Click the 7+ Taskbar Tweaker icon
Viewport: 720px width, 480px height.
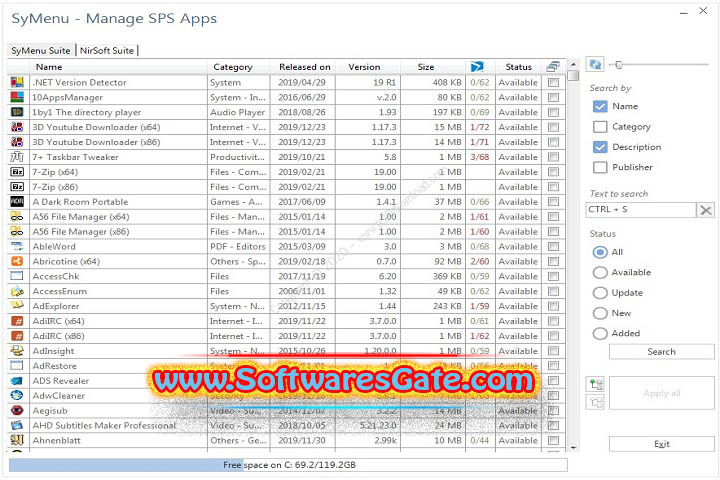click(17, 157)
